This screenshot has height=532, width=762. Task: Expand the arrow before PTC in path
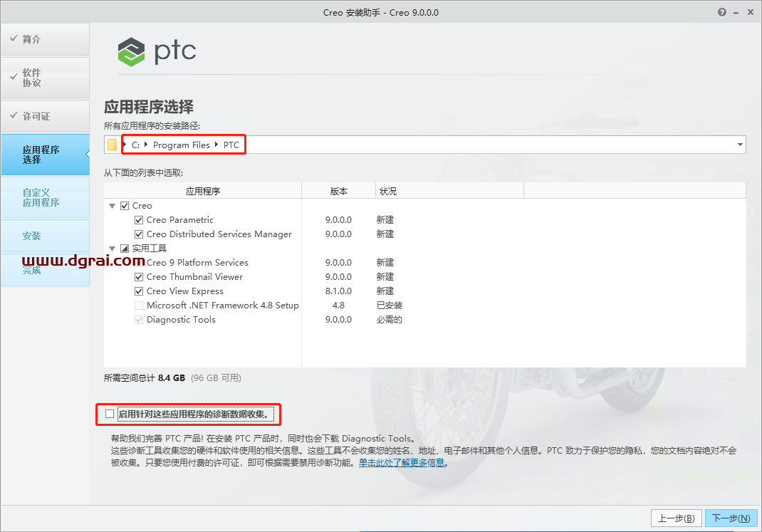[x=216, y=145]
